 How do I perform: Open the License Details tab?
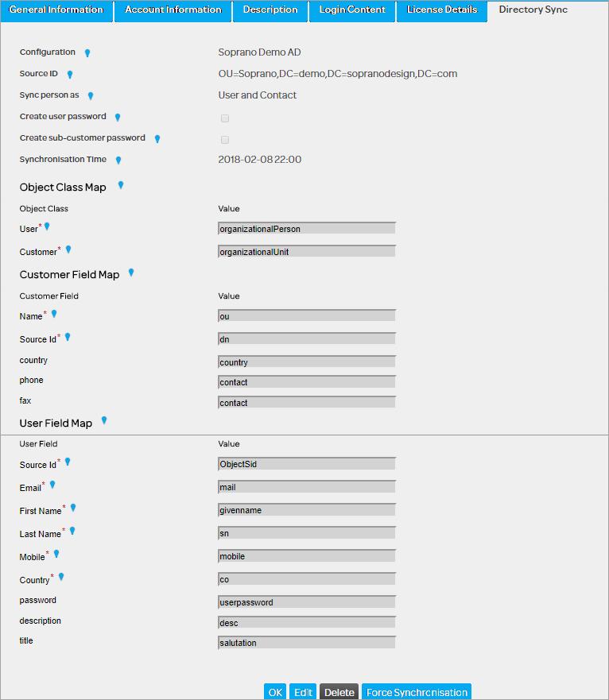[442, 10]
